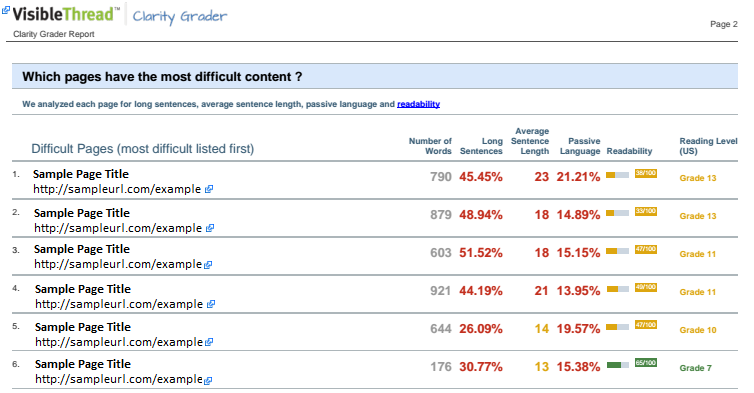Image resolution: width=754 pixels, height=393 pixels.
Task: Open external link icon for page 3 URL
Action: [x=208, y=265]
